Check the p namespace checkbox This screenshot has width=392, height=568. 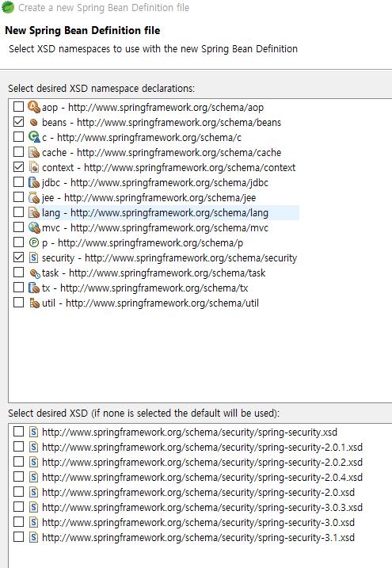[x=18, y=242]
